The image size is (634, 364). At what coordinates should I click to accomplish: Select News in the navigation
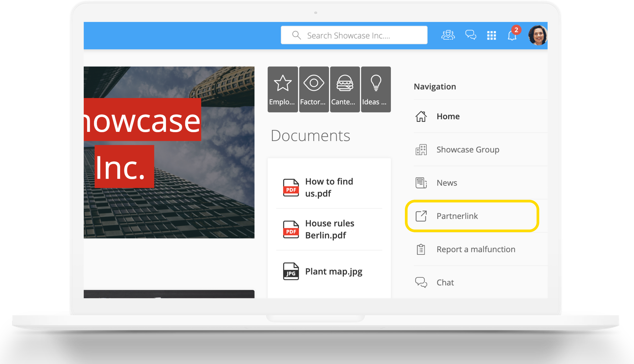(481, 183)
